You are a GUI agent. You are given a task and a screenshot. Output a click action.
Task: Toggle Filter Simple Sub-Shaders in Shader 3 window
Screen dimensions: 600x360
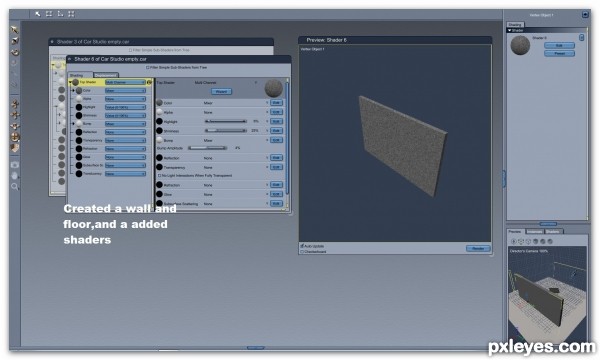click(x=130, y=50)
